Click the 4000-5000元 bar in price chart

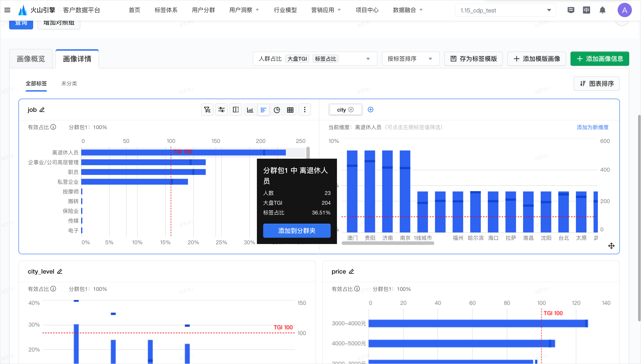click(x=462, y=344)
